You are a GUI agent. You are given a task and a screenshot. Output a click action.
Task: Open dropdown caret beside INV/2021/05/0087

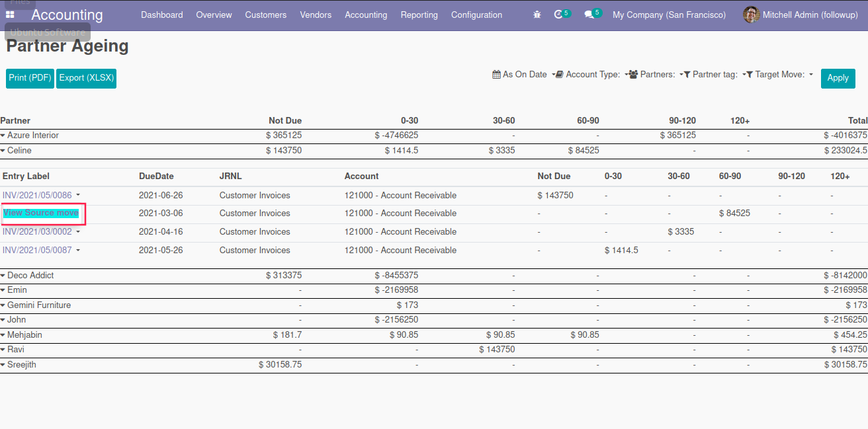[78, 251]
